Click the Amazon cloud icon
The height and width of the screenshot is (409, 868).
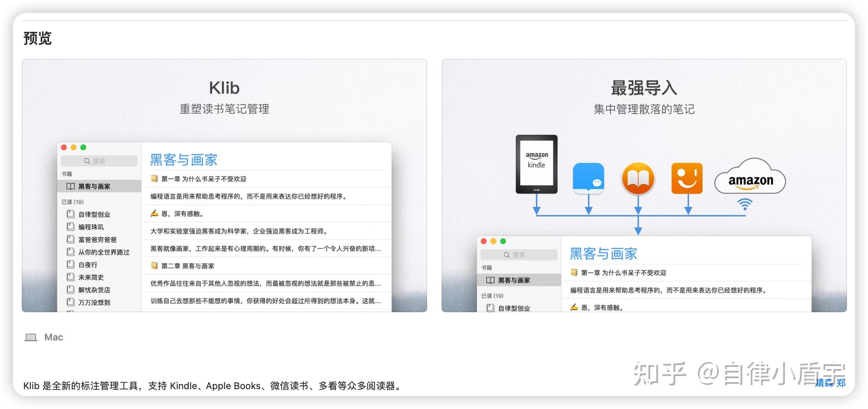coord(750,176)
